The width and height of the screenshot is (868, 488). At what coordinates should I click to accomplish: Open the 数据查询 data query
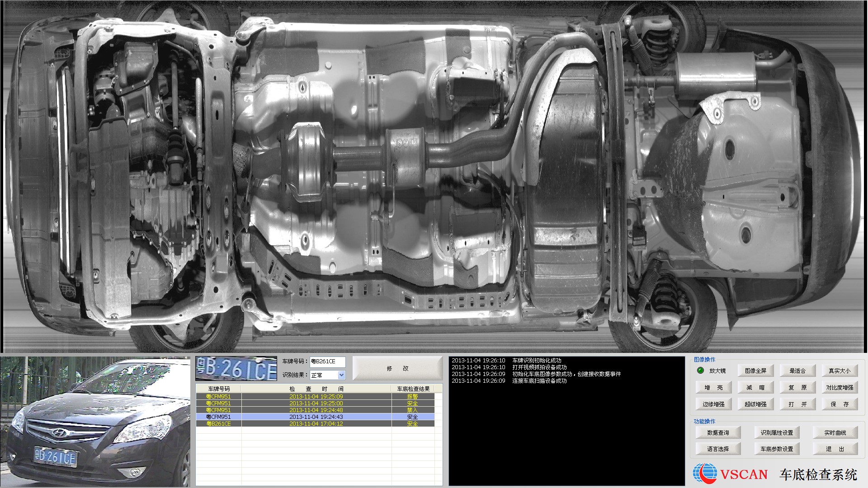718,432
